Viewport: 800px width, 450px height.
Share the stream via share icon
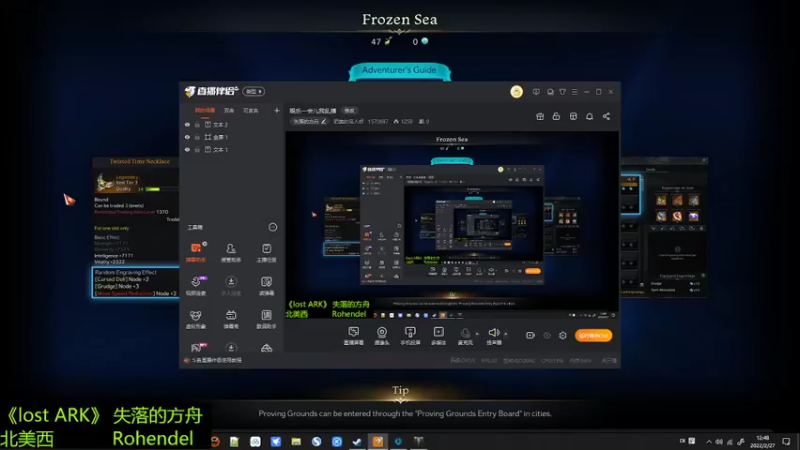(x=606, y=116)
